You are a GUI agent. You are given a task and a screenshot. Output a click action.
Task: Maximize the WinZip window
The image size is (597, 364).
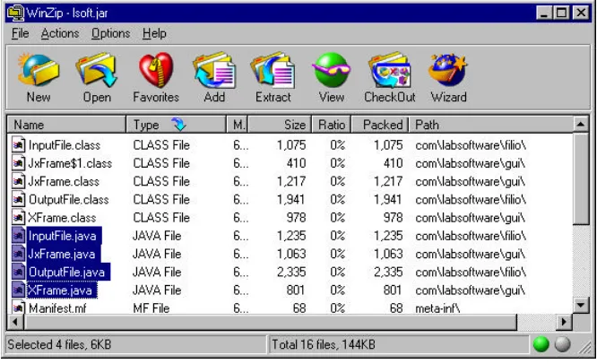pyautogui.click(x=561, y=13)
